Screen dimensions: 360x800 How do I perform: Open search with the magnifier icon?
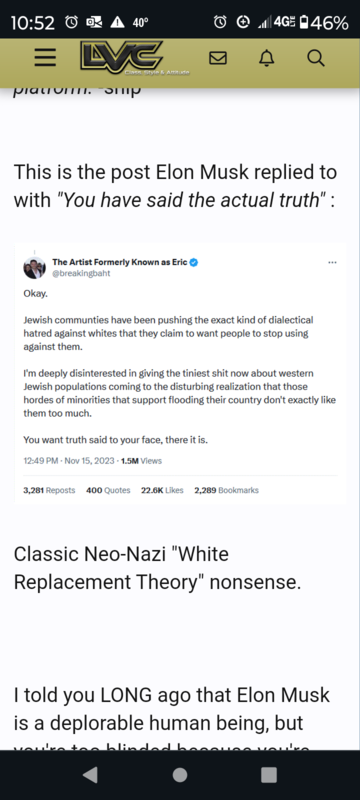coord(316,59)
